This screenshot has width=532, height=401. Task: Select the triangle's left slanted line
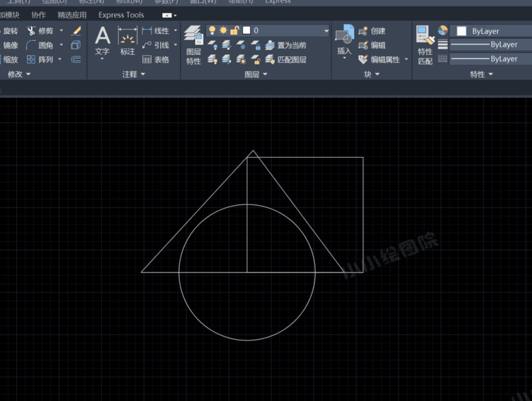[197, 212]
